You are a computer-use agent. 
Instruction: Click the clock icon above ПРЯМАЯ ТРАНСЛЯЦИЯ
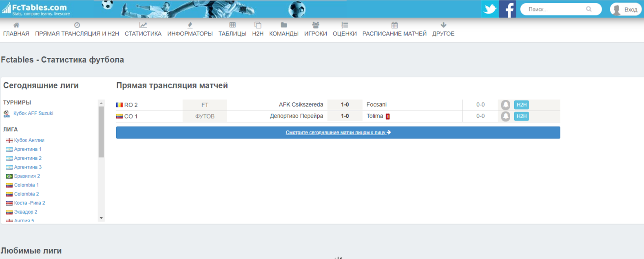point(77,25)
